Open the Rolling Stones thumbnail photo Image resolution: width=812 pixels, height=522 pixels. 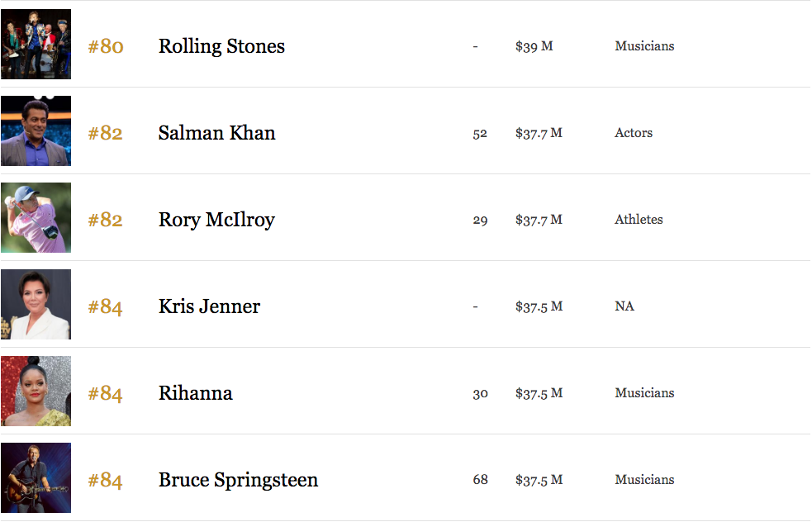(36, 44)
